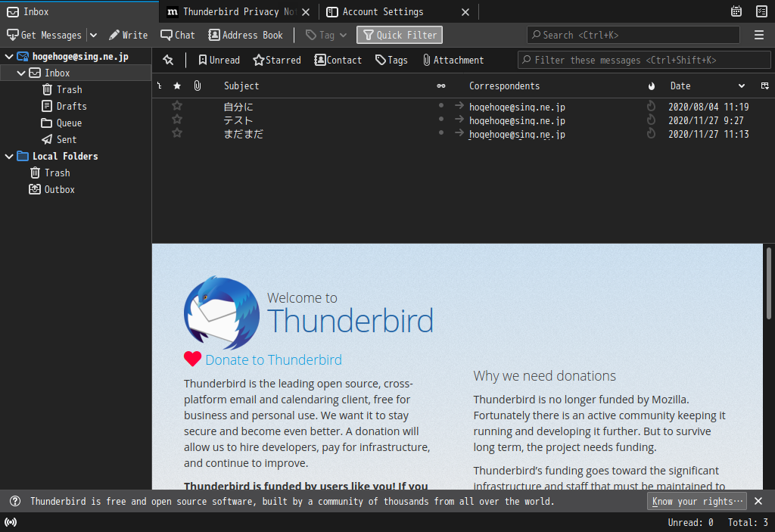Sort by attachment column header
Screen dimensions: 775x532
click(x=198, y=86)
